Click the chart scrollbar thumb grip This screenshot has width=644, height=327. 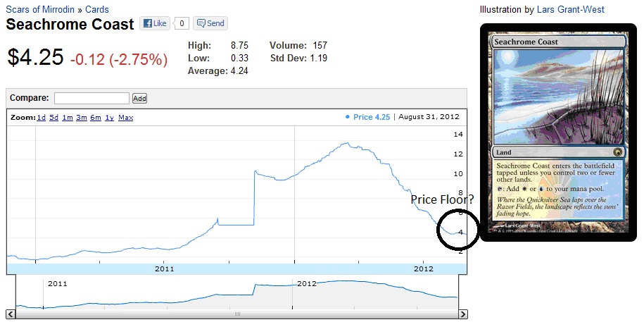click(x=236, y=314)
